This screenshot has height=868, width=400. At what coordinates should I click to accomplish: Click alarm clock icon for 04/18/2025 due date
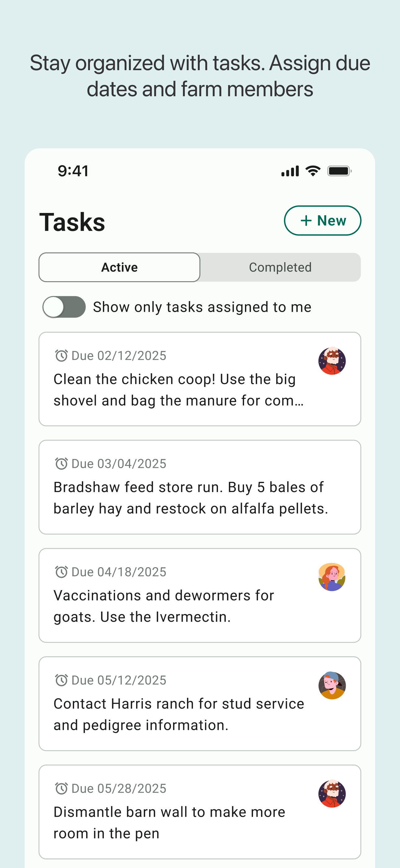[61, 572]
